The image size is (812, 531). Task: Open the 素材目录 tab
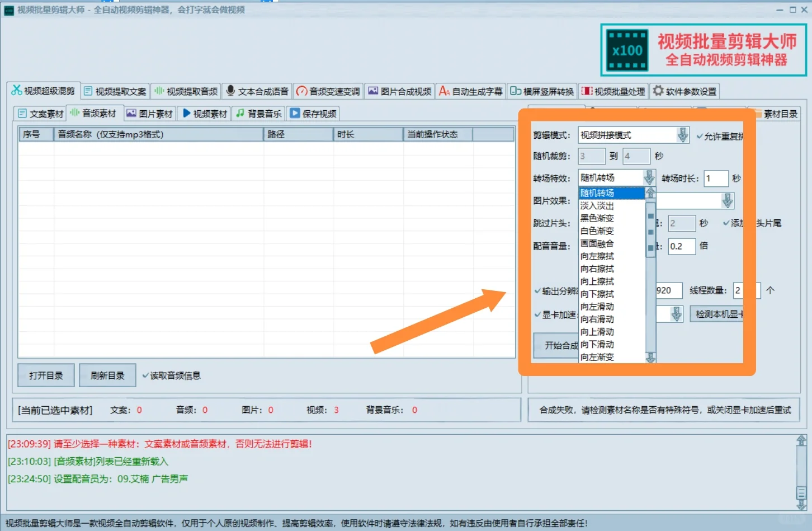pos(775,114)
